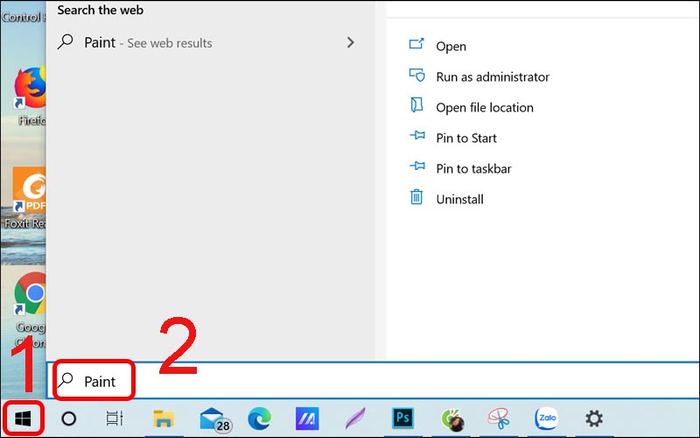Launch File Explorer from taskbar
The width and height of the screenshot is (700, 438).
pyautogui.click(x=163, y=419)
